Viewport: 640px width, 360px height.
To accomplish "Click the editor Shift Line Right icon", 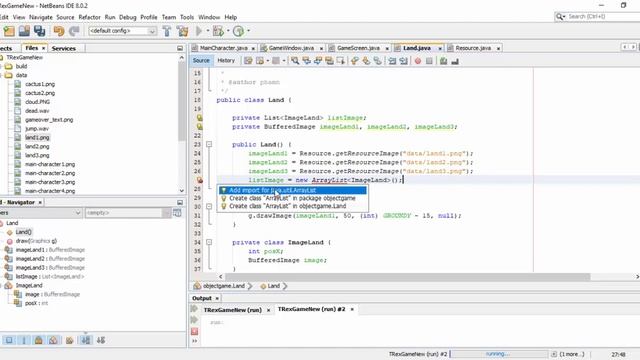I will [403, 61].
